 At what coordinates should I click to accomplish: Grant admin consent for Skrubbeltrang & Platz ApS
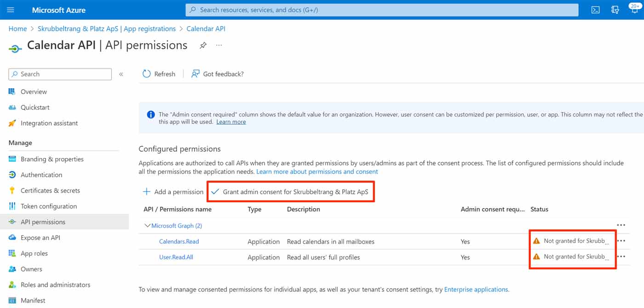(x=291, y=192)
